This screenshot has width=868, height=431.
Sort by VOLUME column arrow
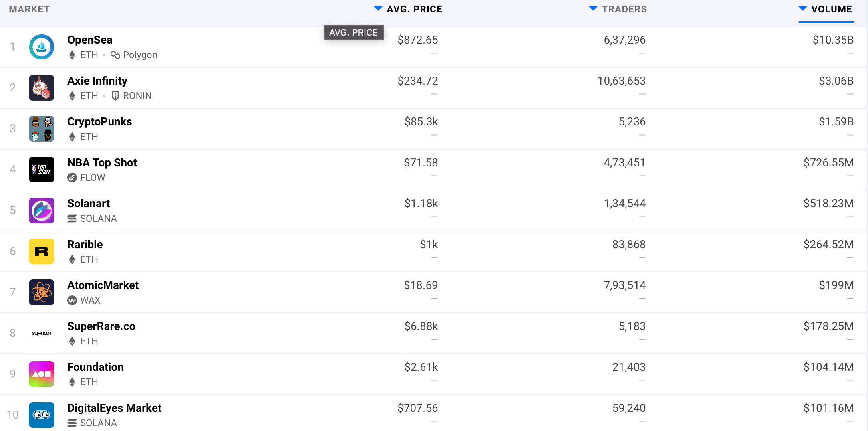click(x=803, y=8)
